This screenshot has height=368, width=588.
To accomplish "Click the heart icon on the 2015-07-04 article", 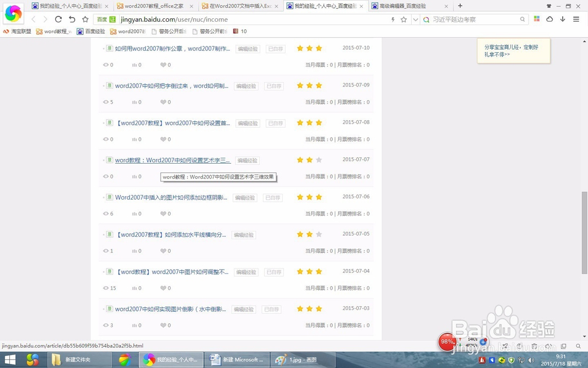I will (x=163, y=288).
